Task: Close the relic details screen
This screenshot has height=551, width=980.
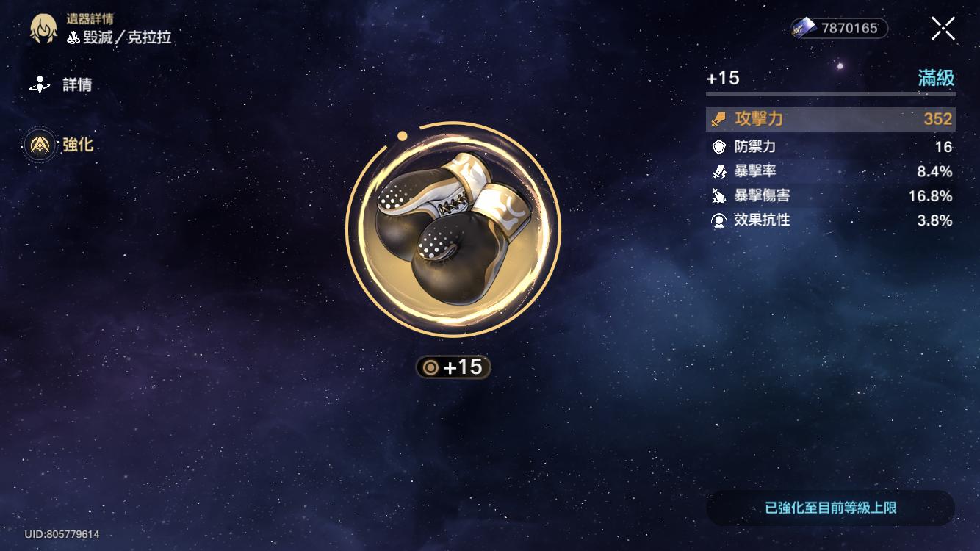Action: [943, 29]
